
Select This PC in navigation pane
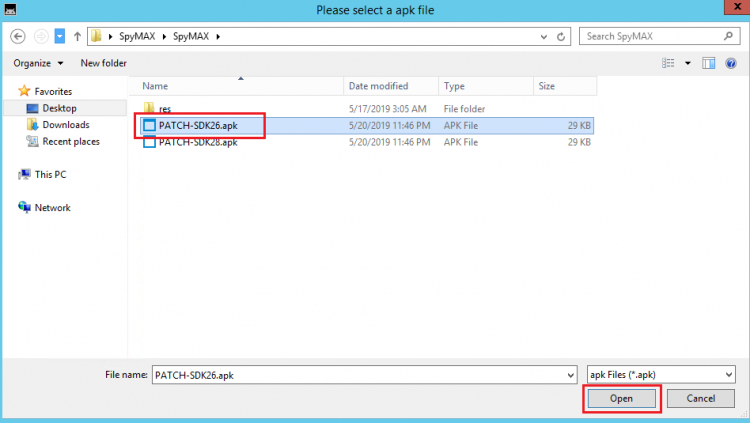[50, 174]
